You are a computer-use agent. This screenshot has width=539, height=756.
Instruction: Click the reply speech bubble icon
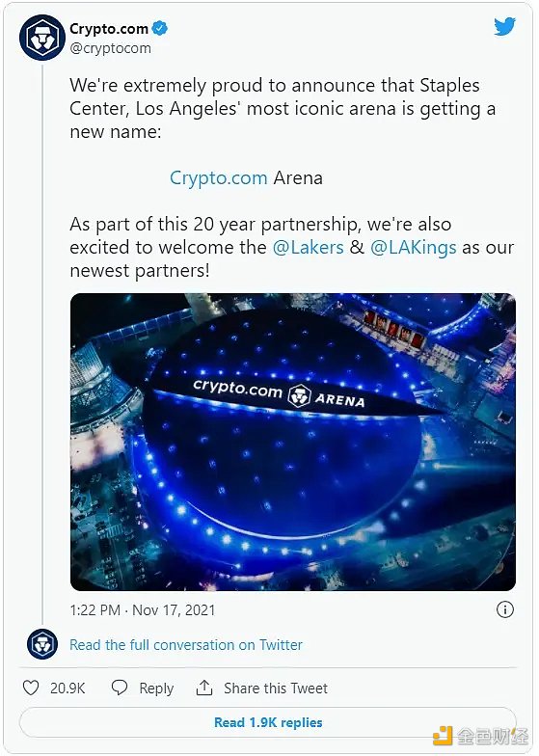coord(120,688)
